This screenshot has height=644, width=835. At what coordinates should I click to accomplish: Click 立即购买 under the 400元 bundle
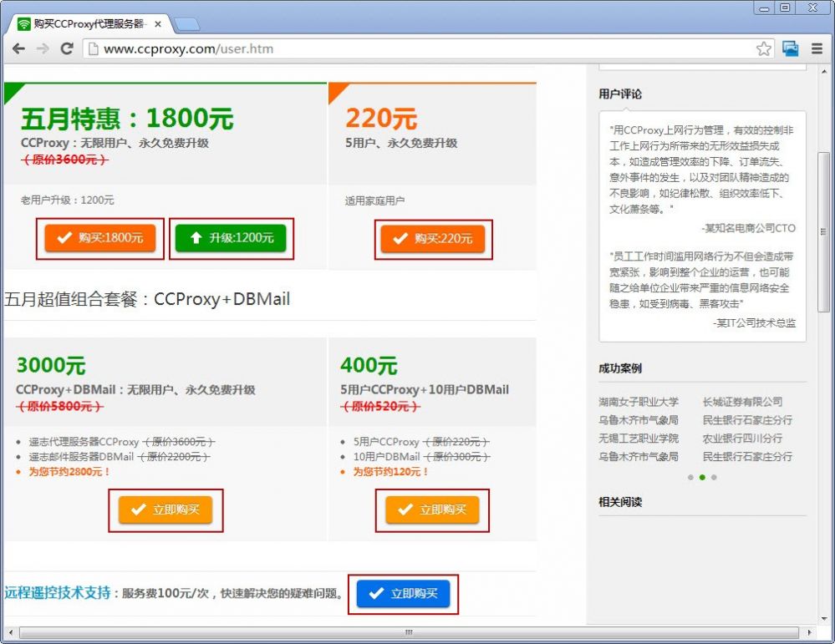point(432,510)
